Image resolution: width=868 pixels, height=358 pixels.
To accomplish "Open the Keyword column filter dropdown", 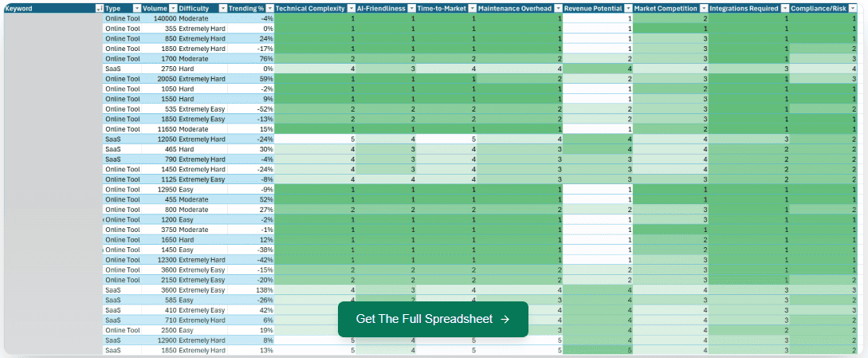I will pos(99,8).
